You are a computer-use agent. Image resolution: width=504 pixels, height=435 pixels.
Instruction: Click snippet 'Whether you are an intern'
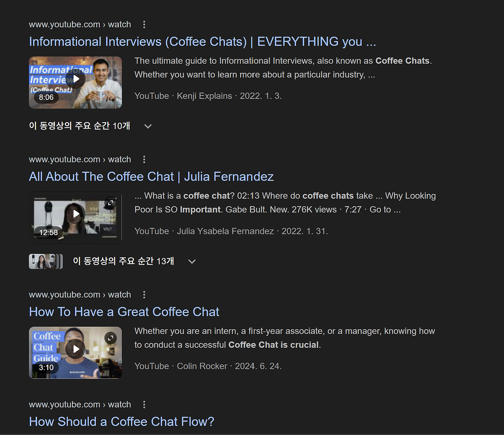pos(285,338)
